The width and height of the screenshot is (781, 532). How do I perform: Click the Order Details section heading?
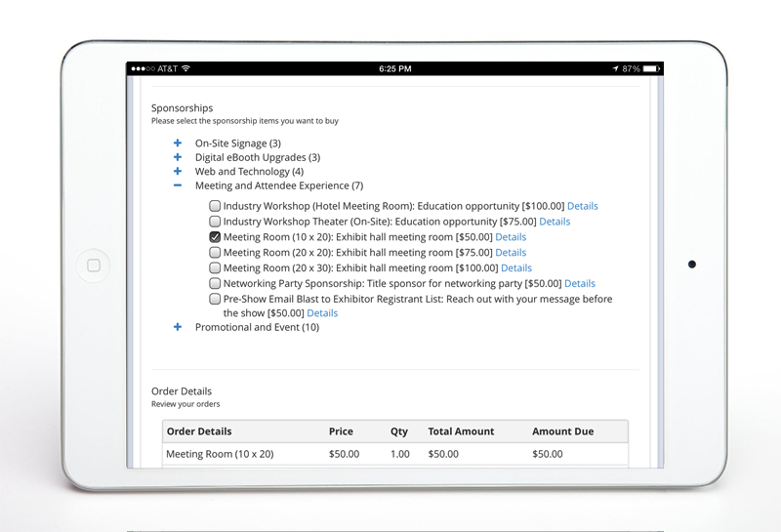182,391
